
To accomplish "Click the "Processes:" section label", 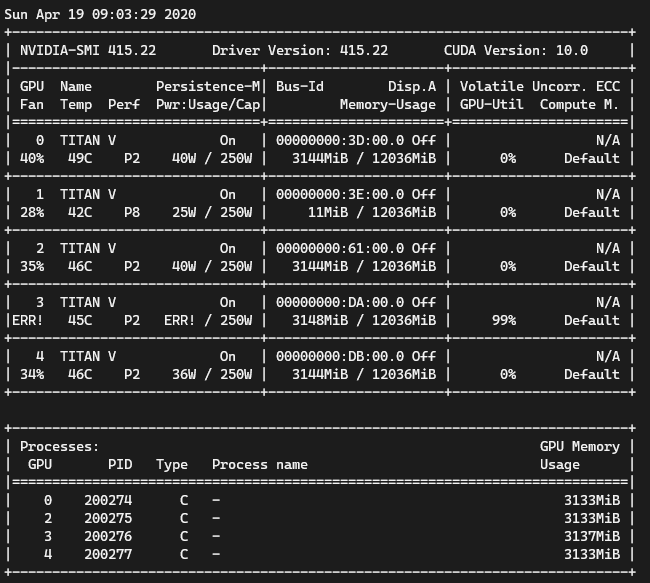I will 60,447.
